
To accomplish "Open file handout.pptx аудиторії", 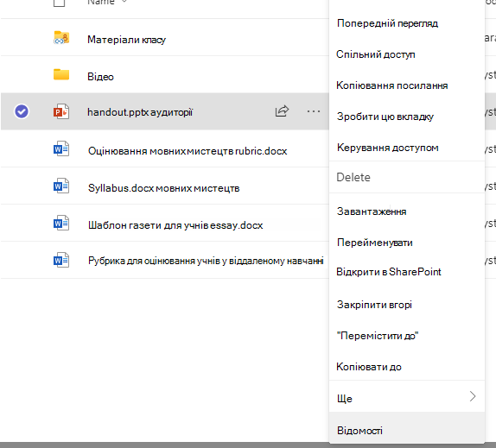I will (140, 112).
